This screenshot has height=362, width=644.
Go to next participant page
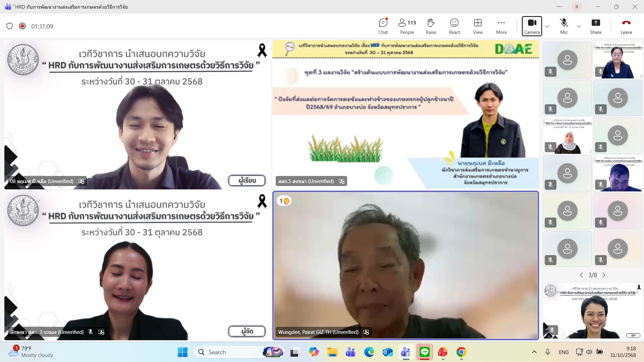[604, 275]
